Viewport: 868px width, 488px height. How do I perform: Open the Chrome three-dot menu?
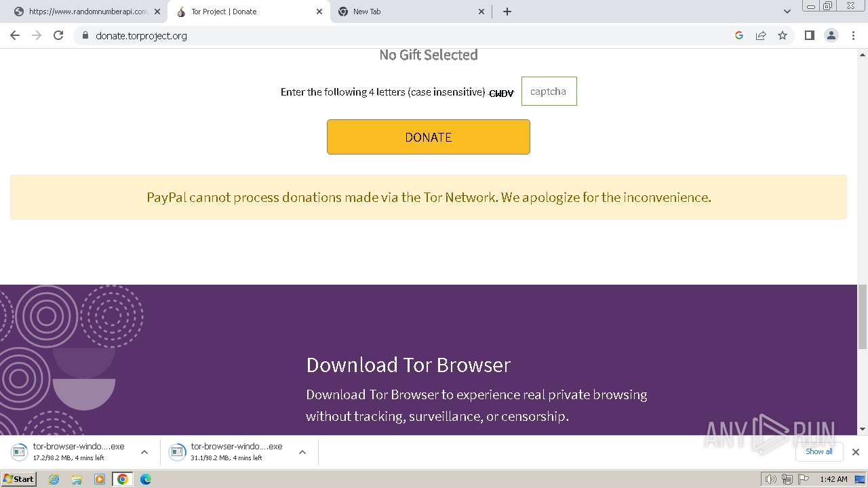click(853, 35)
